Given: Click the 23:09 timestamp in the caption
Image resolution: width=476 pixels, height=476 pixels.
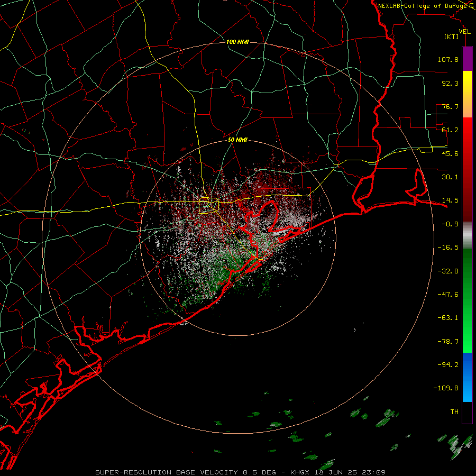Looking at the screenshot, I should (x=375, y=472).
